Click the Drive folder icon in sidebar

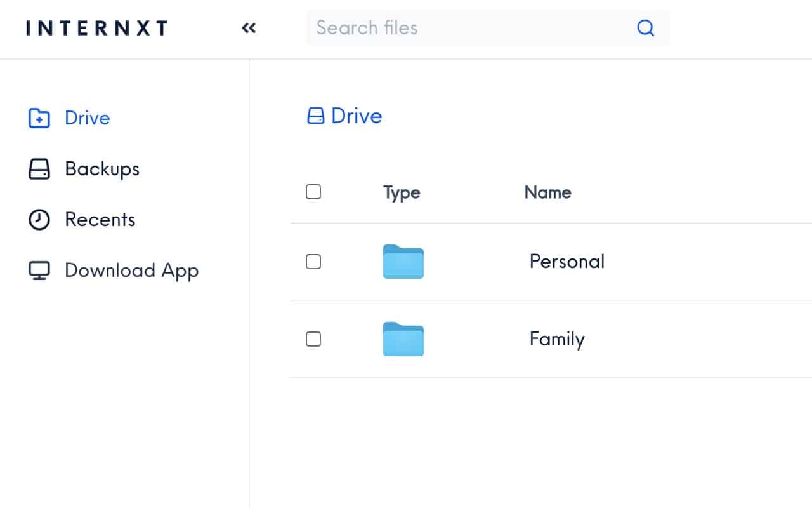(x=38, y=117)
